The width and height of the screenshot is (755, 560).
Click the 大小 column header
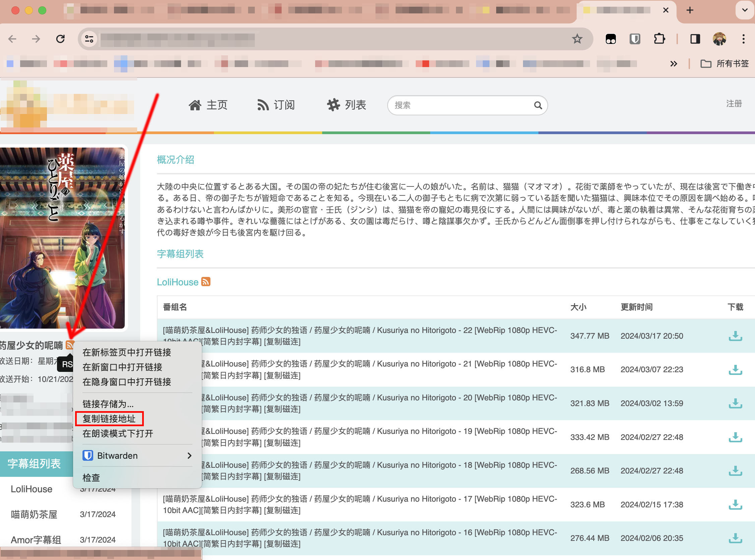coord(578,307)
